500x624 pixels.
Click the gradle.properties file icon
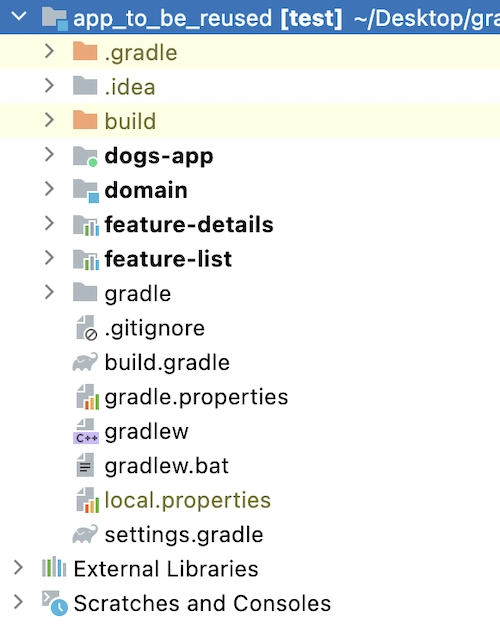(87, 397)
